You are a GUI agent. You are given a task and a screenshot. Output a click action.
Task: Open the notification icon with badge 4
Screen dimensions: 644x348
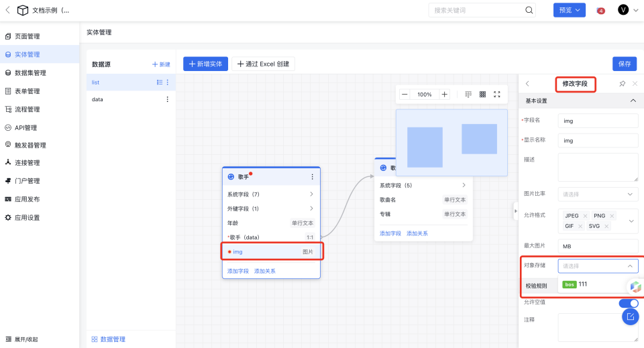[600, 10]
